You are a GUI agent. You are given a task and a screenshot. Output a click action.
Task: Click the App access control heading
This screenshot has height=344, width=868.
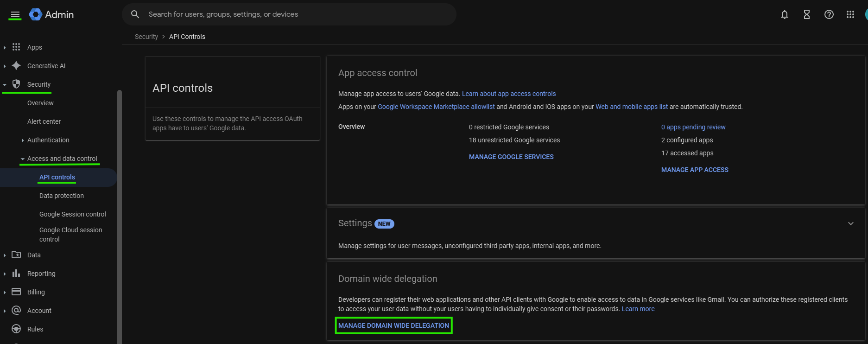378,73
